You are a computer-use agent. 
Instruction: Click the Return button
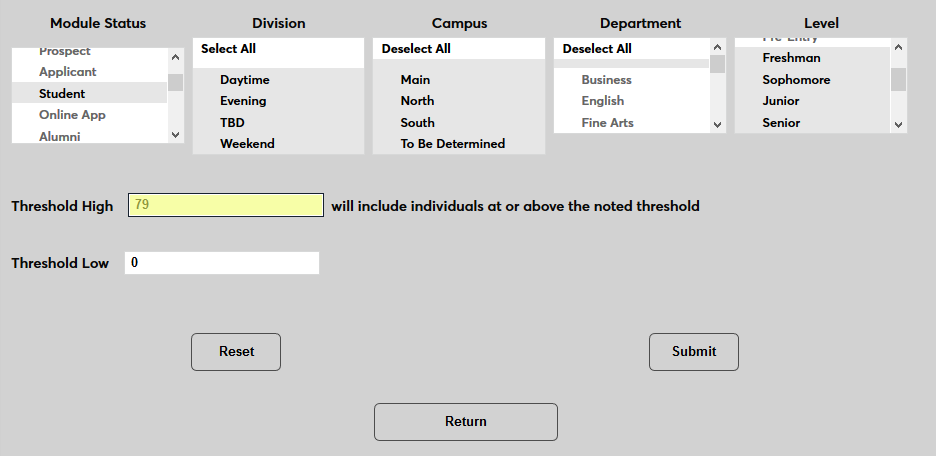pos(466,422)
